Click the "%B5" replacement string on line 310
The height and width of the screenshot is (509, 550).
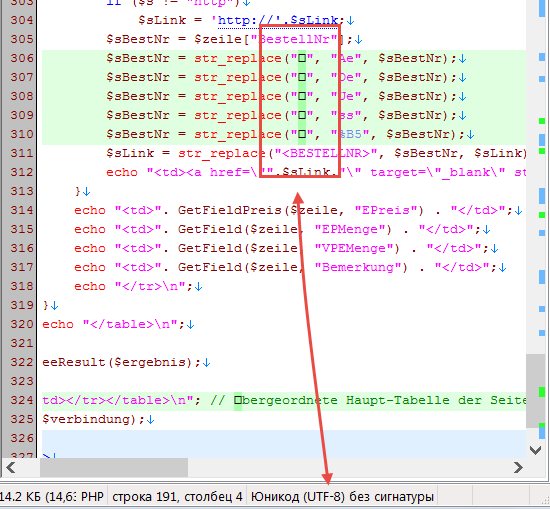350,134
